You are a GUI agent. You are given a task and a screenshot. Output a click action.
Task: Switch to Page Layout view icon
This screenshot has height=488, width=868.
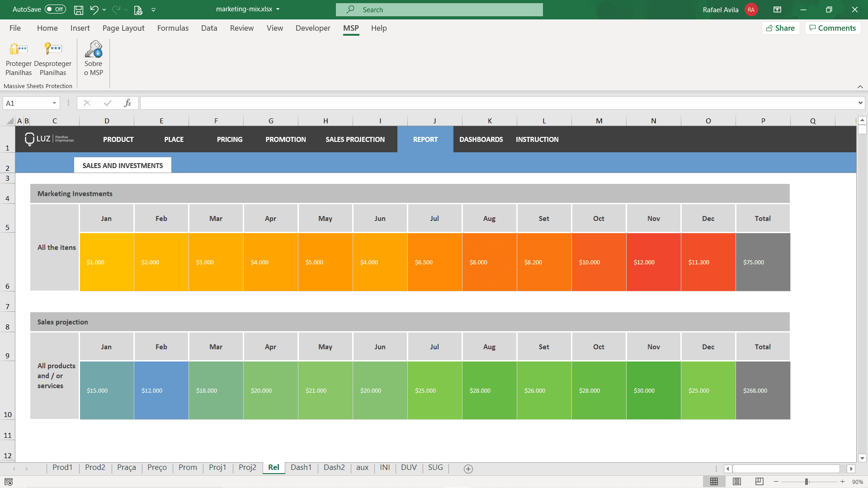(x=737, y=481)
